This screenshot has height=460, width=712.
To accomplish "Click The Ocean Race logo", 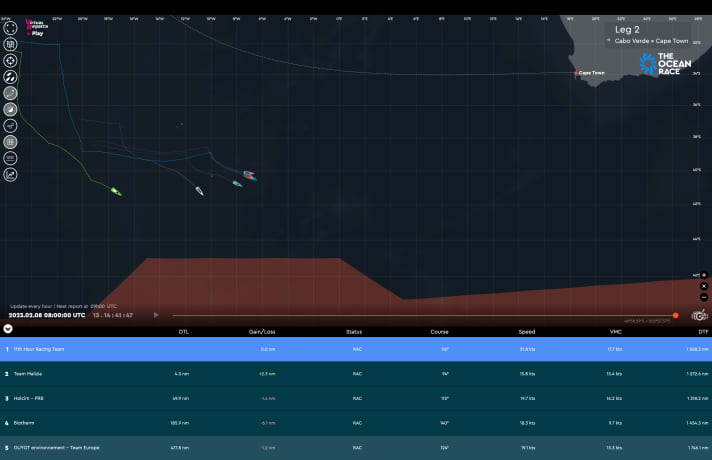I will pyautogui.click(x=666, y=64).
